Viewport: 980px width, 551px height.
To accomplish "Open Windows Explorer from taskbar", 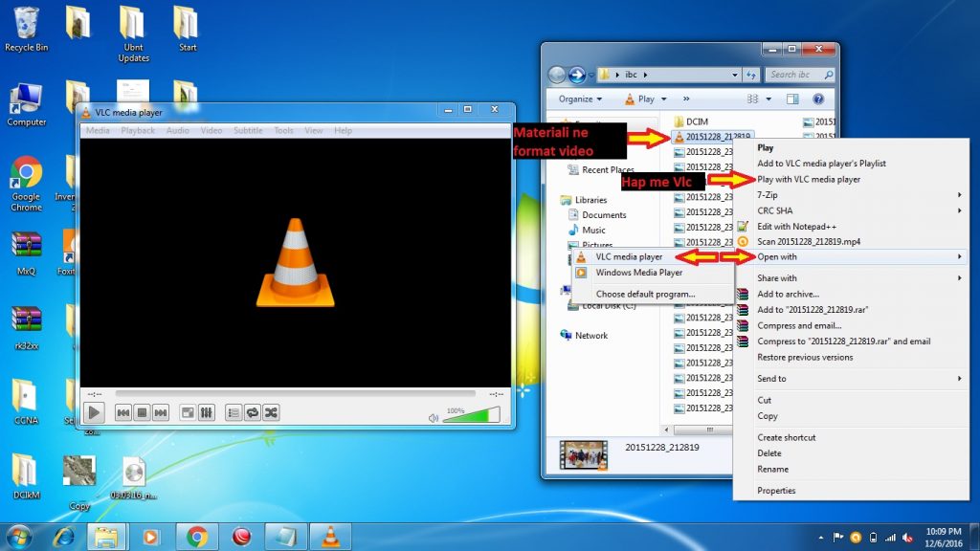I will [106, 537].
